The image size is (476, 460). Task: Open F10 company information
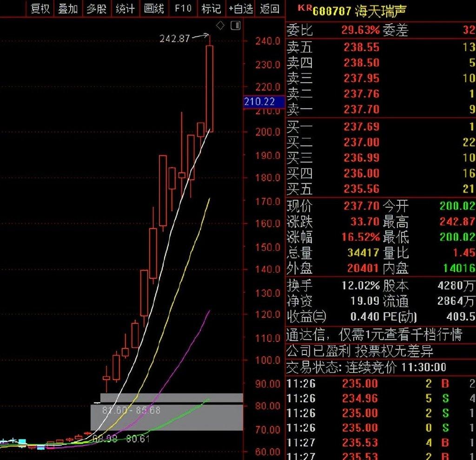[x=183, y=8]
